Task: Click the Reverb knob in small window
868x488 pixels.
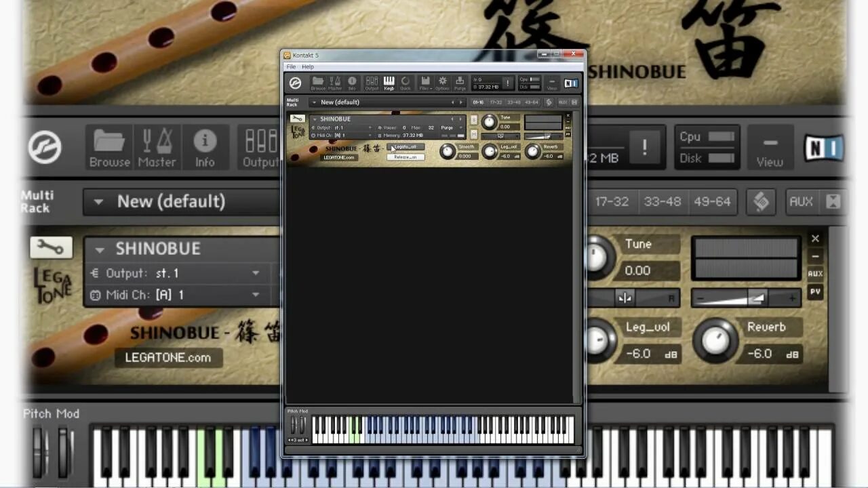Action: [x=532, y=152]
